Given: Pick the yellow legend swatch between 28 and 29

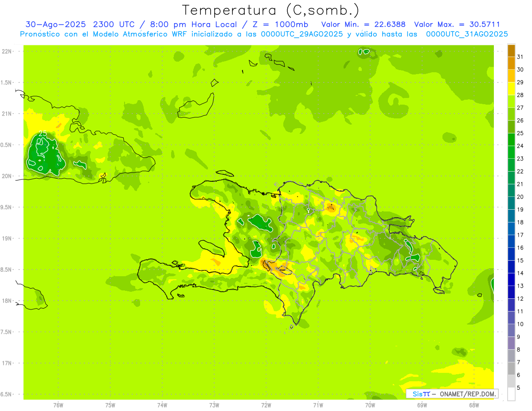Looking at the screenshot, I should (511, 89).
